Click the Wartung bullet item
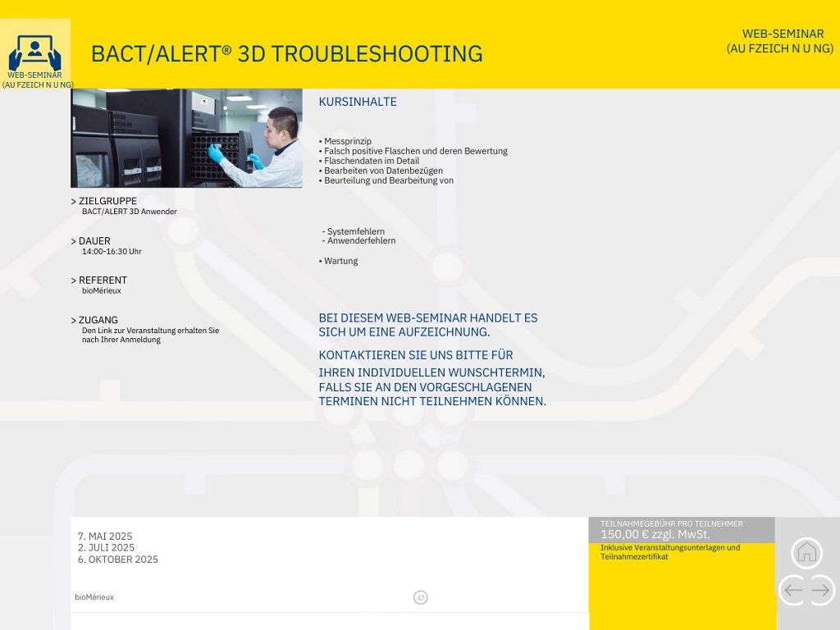This screenshot has height=630, width=840. coord(339,261)
